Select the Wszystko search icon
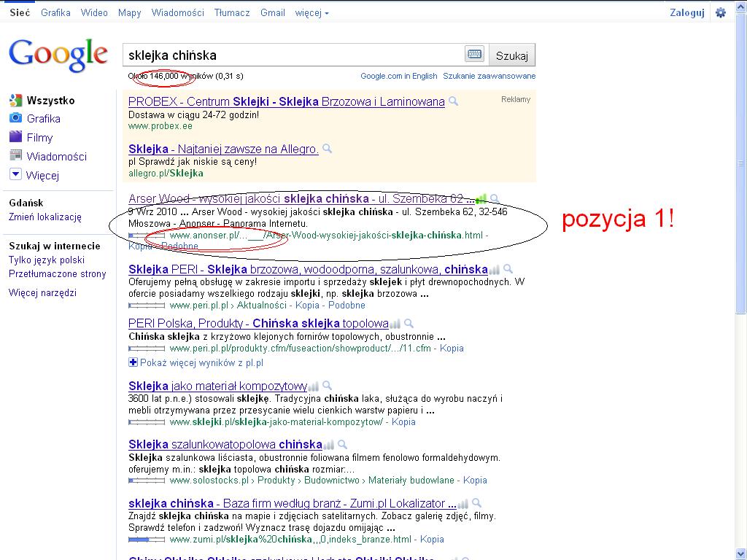 tap(16, 101)
